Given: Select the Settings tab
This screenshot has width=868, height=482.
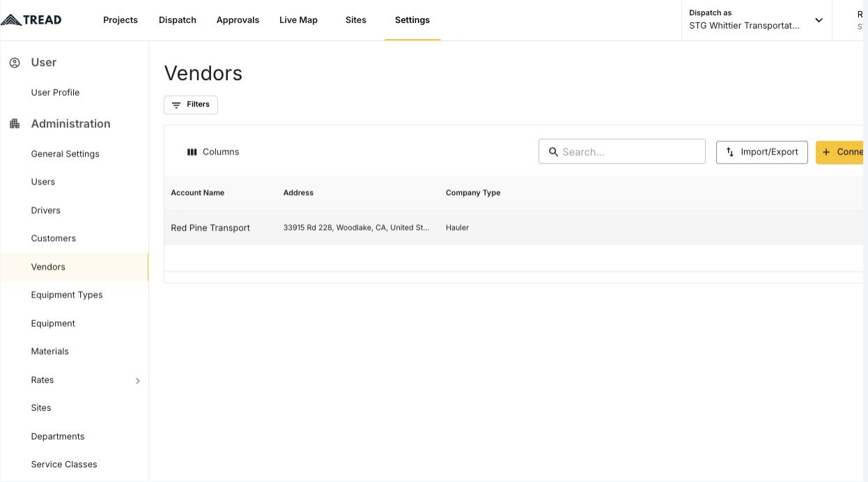Looking at the screenshot, I should [412, 20].
